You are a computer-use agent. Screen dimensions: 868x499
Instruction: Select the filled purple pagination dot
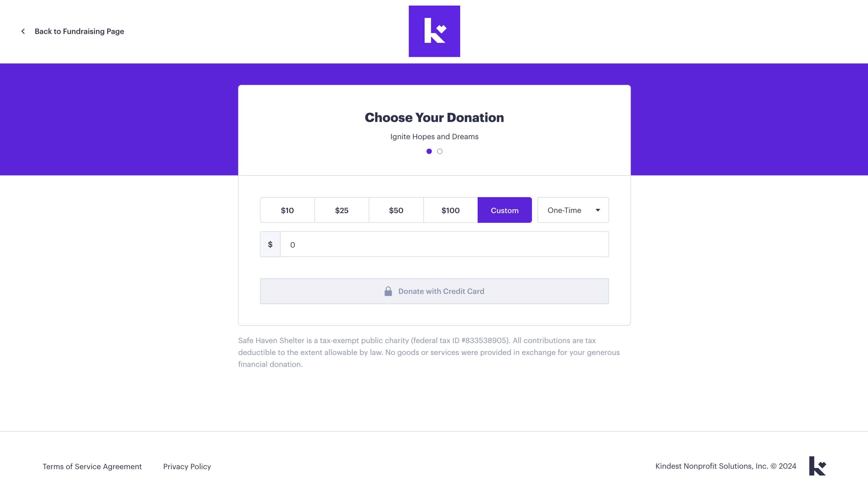[429, 151]
